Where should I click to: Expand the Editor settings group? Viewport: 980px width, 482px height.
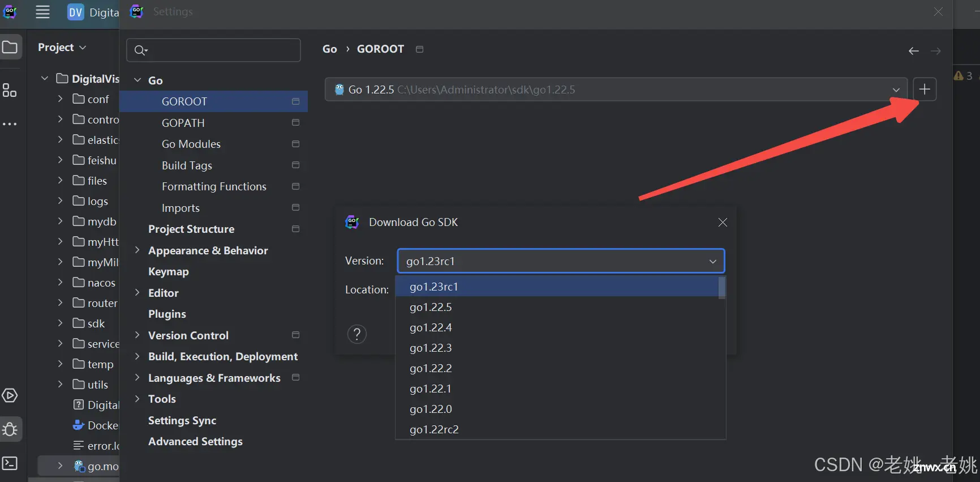pyautogui.click(x=137, y=292)
